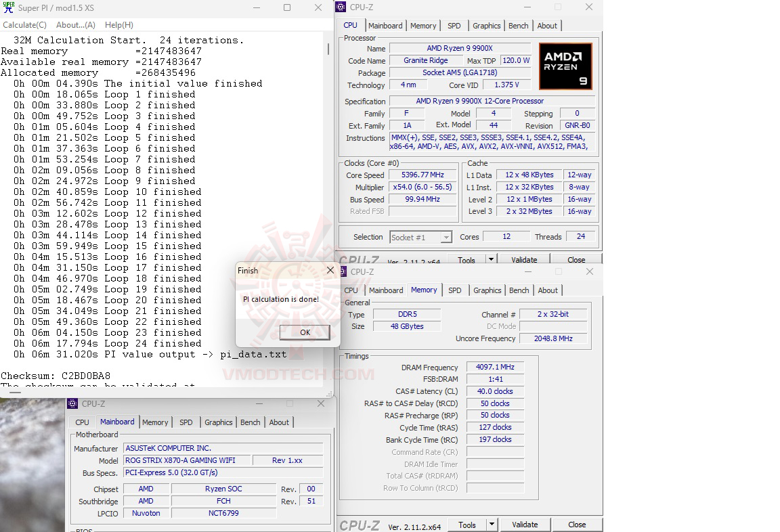
Task: Switch to Memory tab in top CPU-Z window
Action: 422,26
